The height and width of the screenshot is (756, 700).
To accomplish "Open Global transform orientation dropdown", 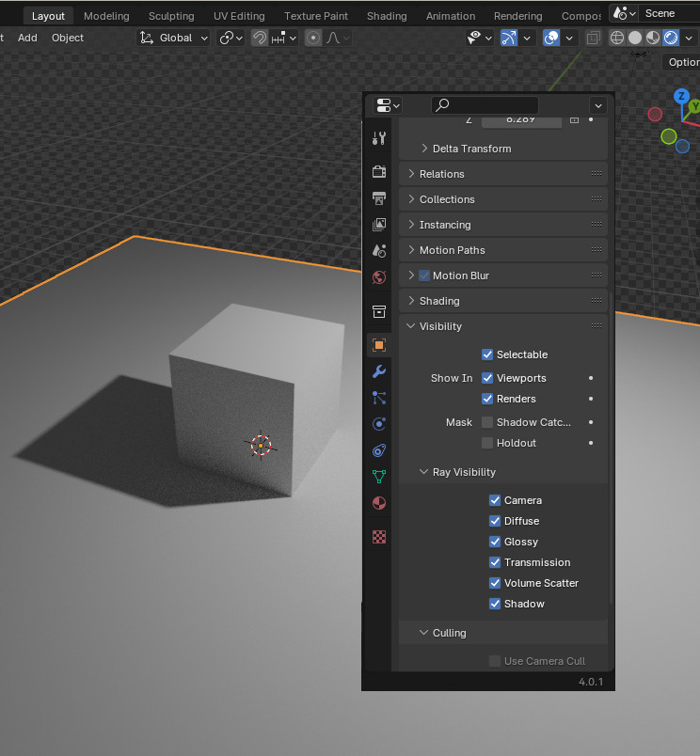I will click(x=174, y=38).
